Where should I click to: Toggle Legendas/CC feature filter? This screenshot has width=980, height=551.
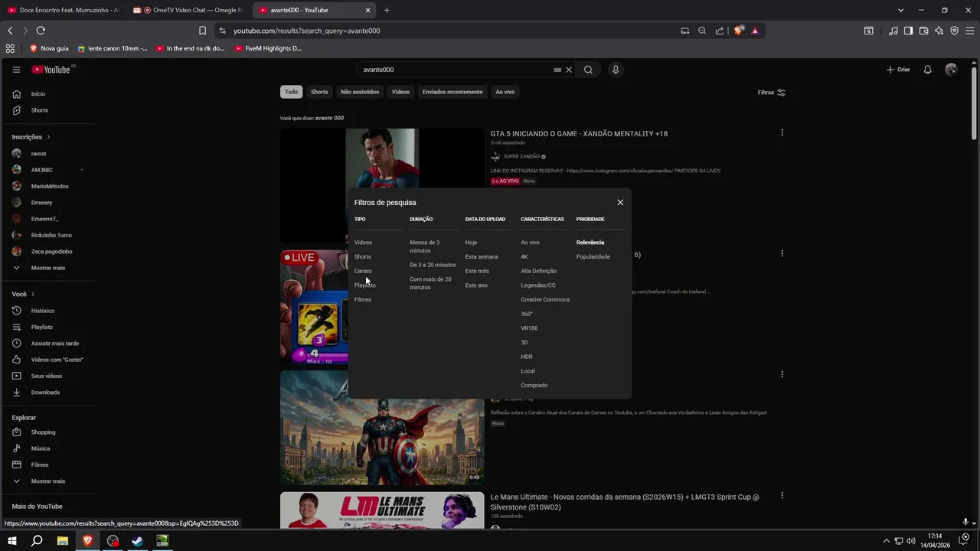(x=538, y=285)
